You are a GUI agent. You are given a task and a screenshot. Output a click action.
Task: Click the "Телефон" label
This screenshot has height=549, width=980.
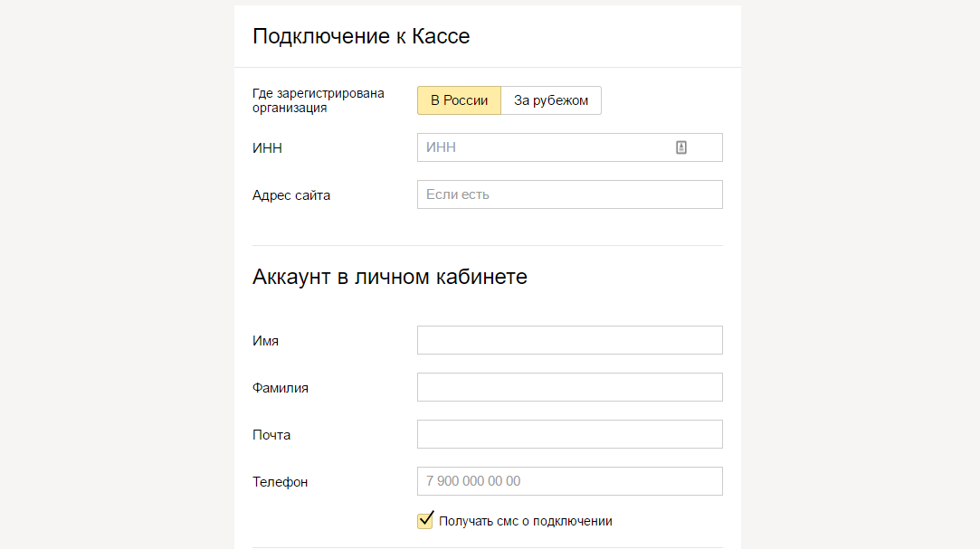click(x=280, y=482)
